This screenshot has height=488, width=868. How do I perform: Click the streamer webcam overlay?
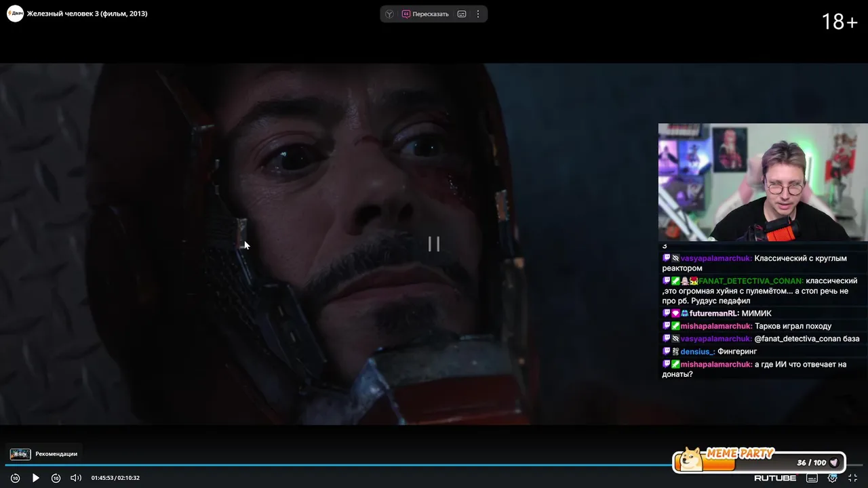coord(763,182)
